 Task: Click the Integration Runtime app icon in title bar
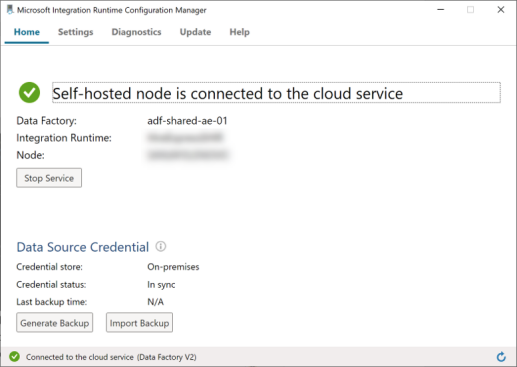(x=10, y=10)
